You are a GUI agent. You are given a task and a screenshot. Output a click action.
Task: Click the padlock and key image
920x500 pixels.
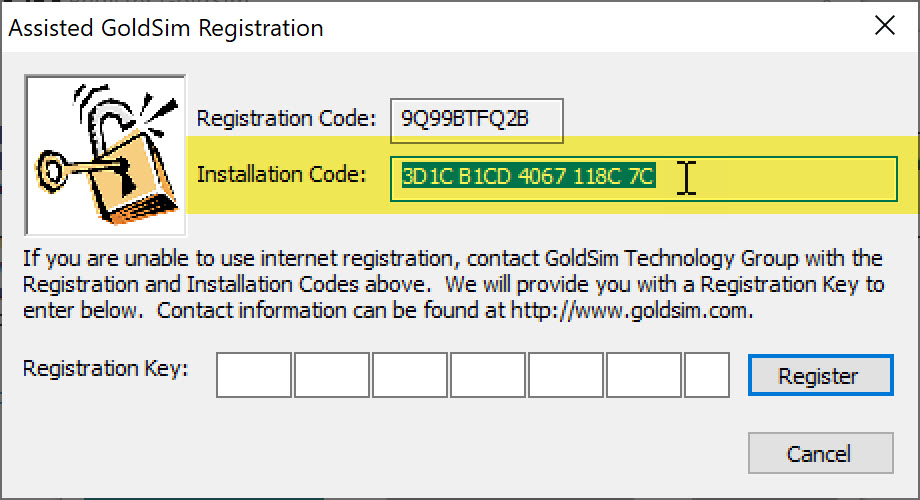coord(105,155)
